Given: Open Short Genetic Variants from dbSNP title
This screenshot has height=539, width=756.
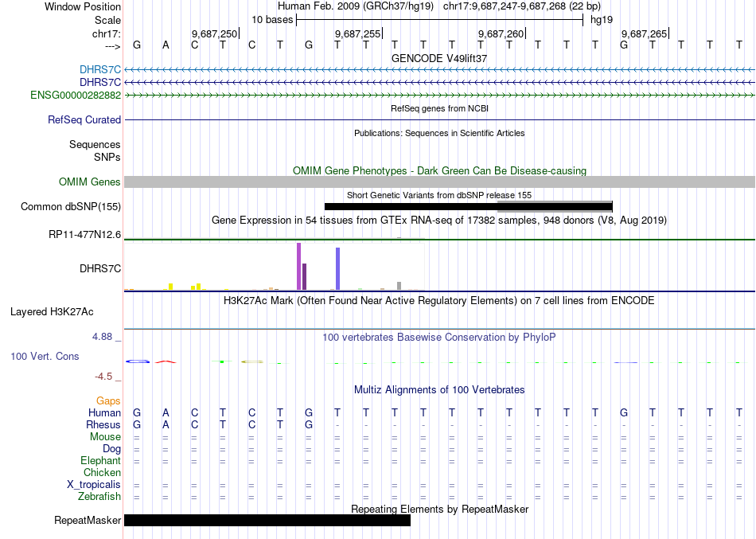Looking at the screenshot, I should coord(439,195).
